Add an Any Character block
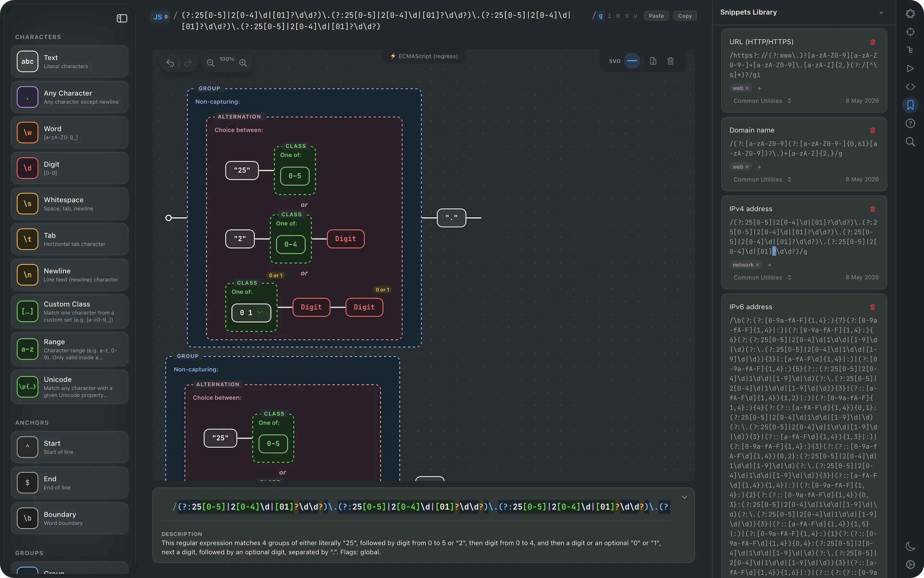Image resolution: width=924 pixels, height=578 pixels. pos(70,97)
